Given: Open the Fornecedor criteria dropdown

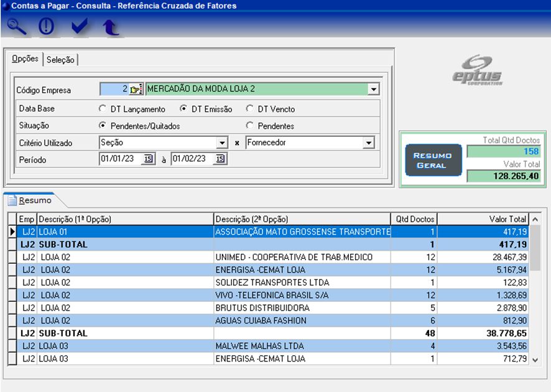Looking at the screenshot, I should click(368, 143).
